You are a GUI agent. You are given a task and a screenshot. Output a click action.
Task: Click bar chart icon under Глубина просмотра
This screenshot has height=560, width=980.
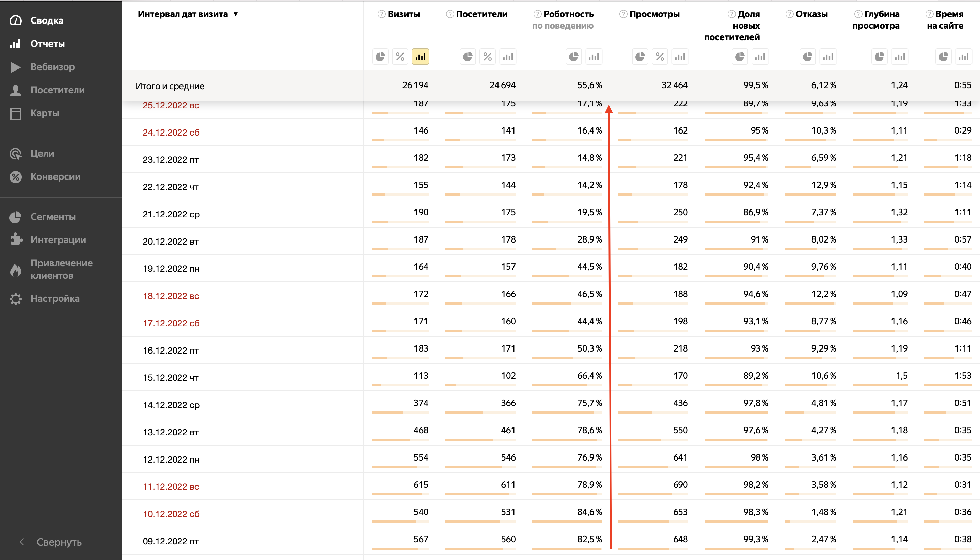point(899,57)
